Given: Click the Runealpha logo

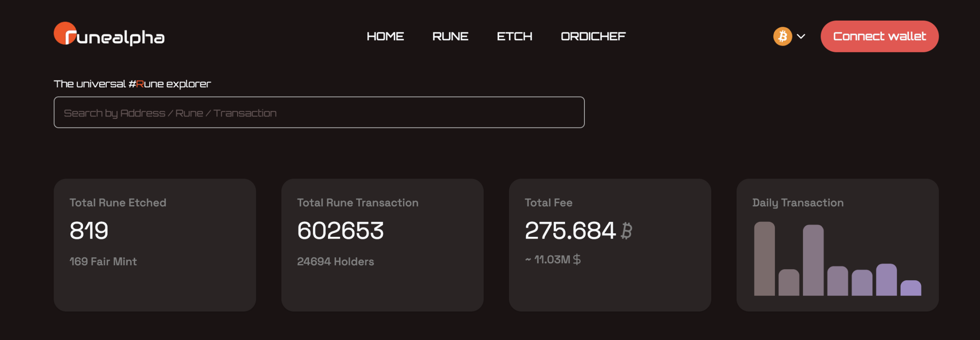Looking at the screenshot, I should [109, 35].
